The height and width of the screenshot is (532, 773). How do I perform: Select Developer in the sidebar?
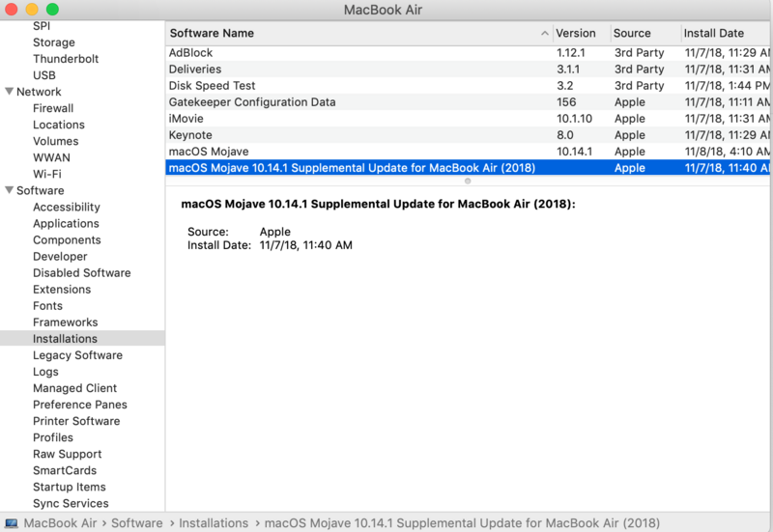pyautogui.click(x=60, y=256)
